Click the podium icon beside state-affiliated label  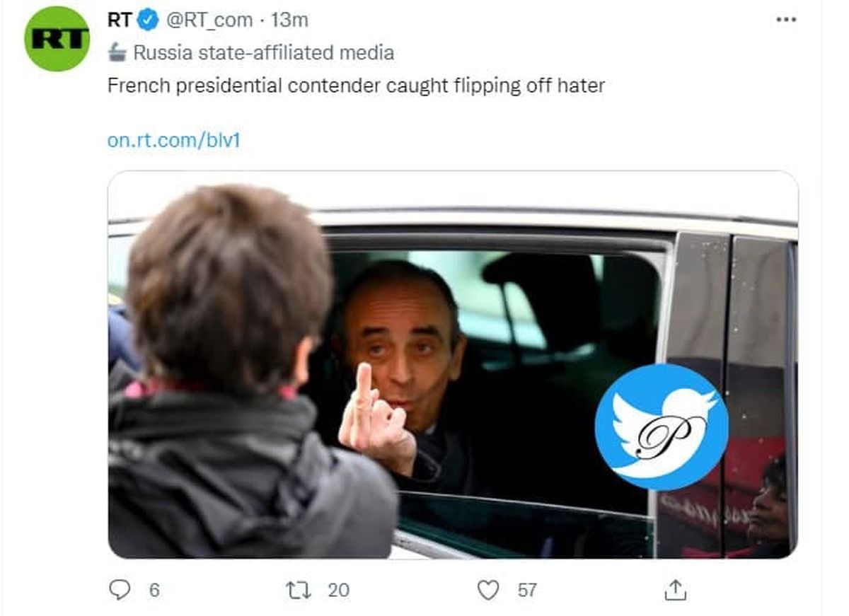pyautogui.click(x=117, y=52)
